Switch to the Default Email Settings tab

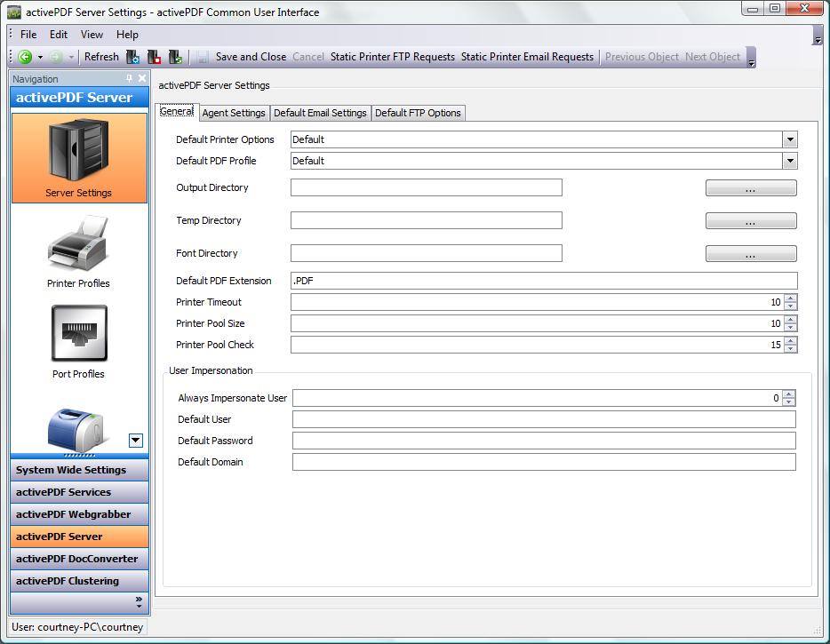[320, 113]
